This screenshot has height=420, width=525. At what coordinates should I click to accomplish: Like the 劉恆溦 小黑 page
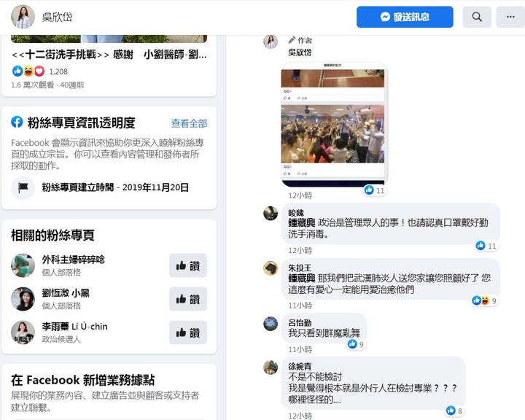point(188,299)
